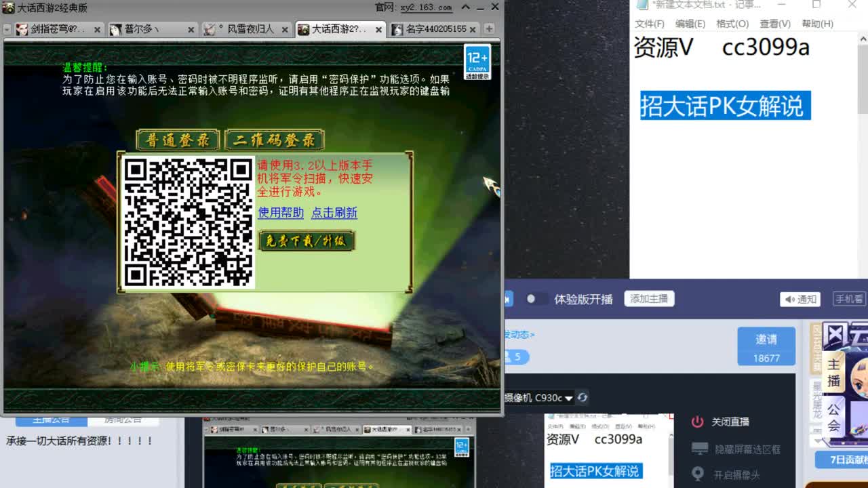868x488 pixels.
Task: Click the 大话西游2经典版 app icon
Action: (8, 7)
